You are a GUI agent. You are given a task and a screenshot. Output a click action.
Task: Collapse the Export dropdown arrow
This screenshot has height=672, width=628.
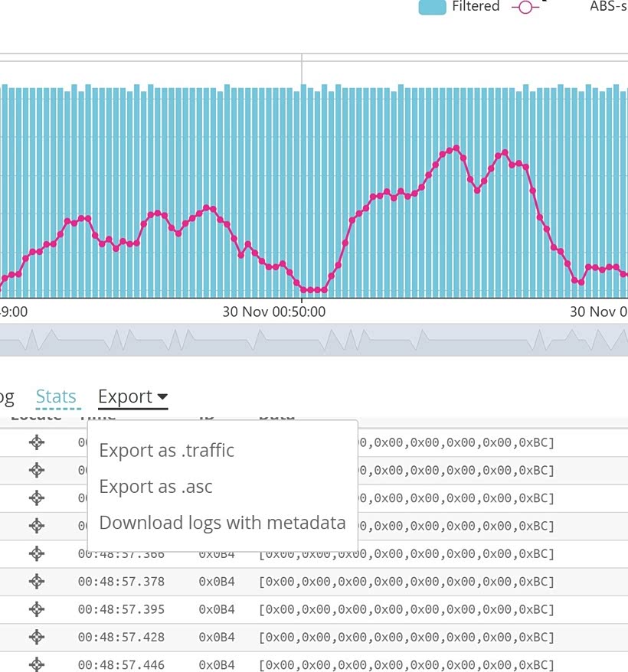click(162, 397)
